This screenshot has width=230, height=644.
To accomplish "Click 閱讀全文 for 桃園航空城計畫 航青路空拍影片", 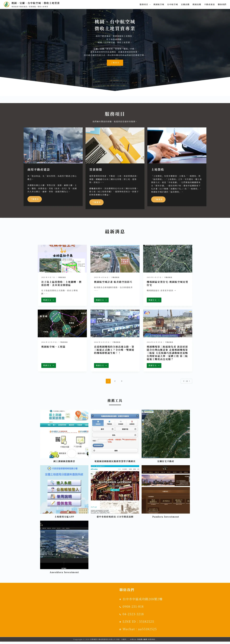I will point(101,300).
